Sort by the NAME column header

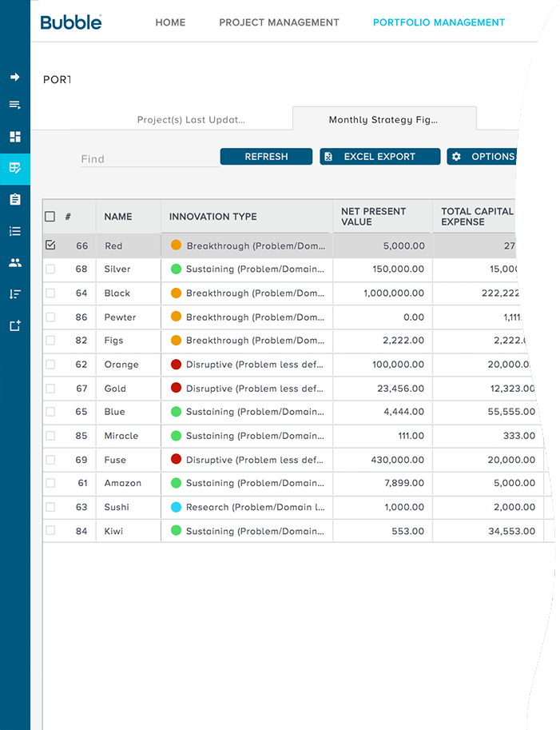118,217
